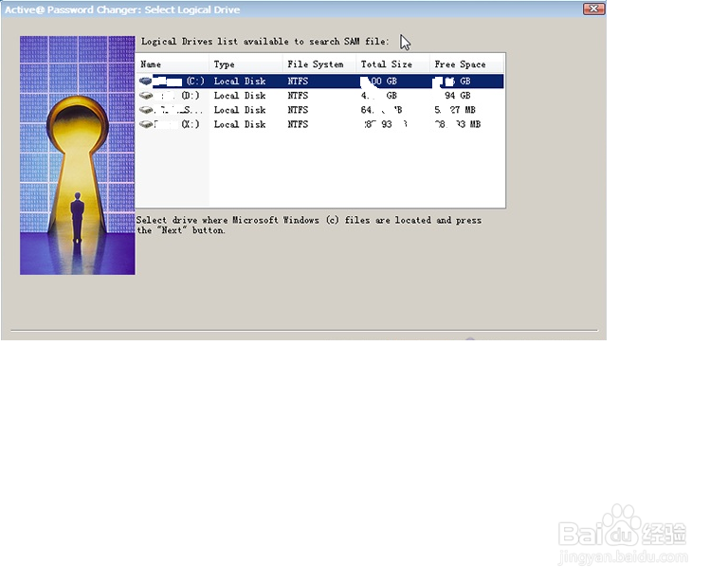Screen dimensions: 728x582
Task: Click the keyhole artwork image
Action: (78, 155)
